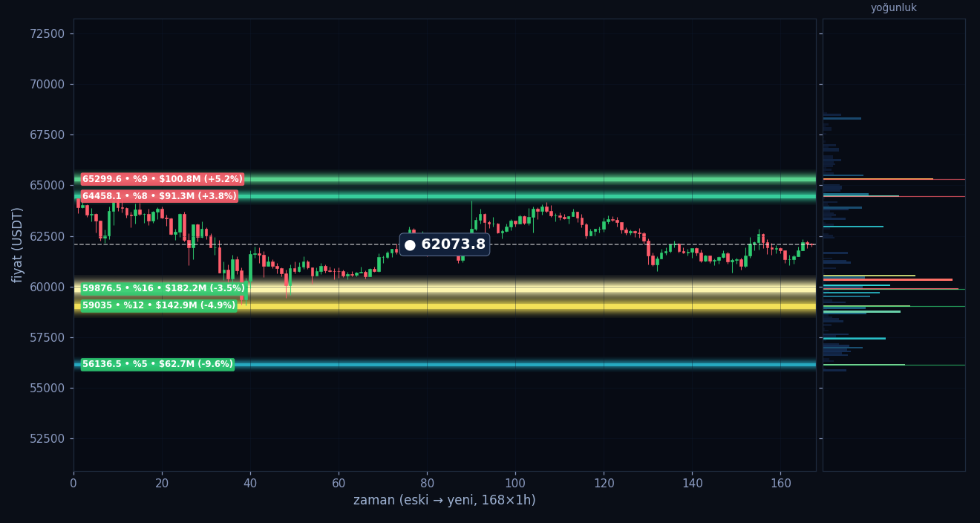This screenshot has width=980, height=523.
Task: Click the 64458.1 resistance level label
Action: 160,196
